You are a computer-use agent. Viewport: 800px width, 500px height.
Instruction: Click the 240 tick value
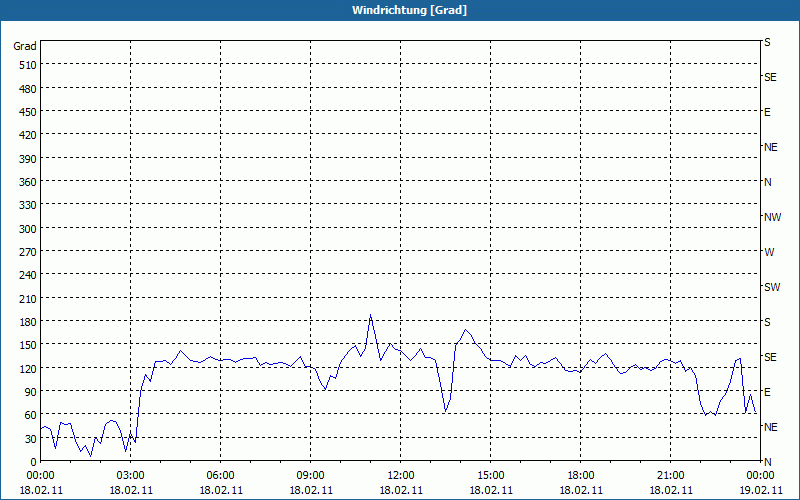point(28,276)
